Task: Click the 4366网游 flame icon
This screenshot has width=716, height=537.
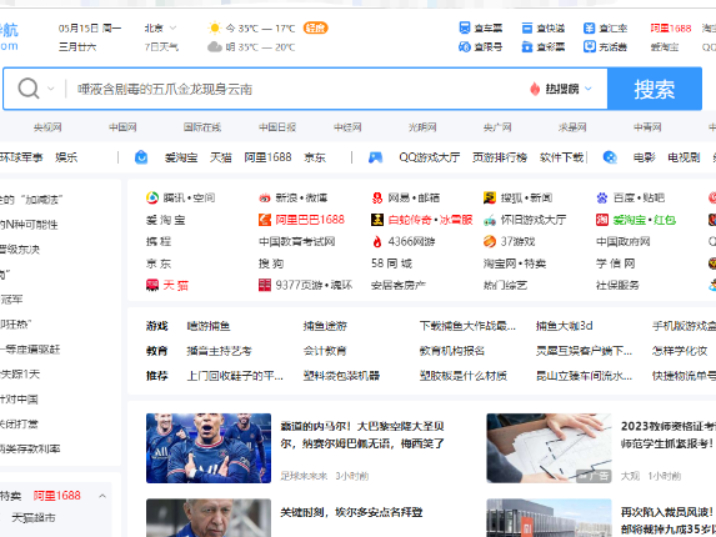Action: pos(377,242)
